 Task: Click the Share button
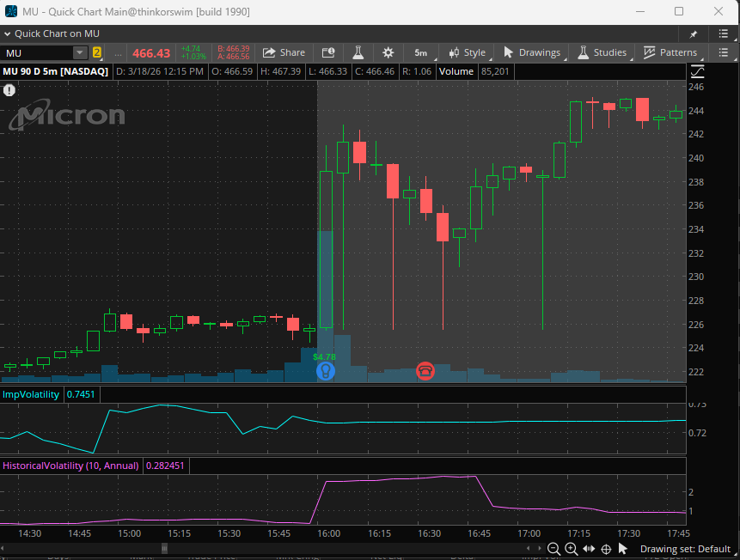(x=284, y=52)
